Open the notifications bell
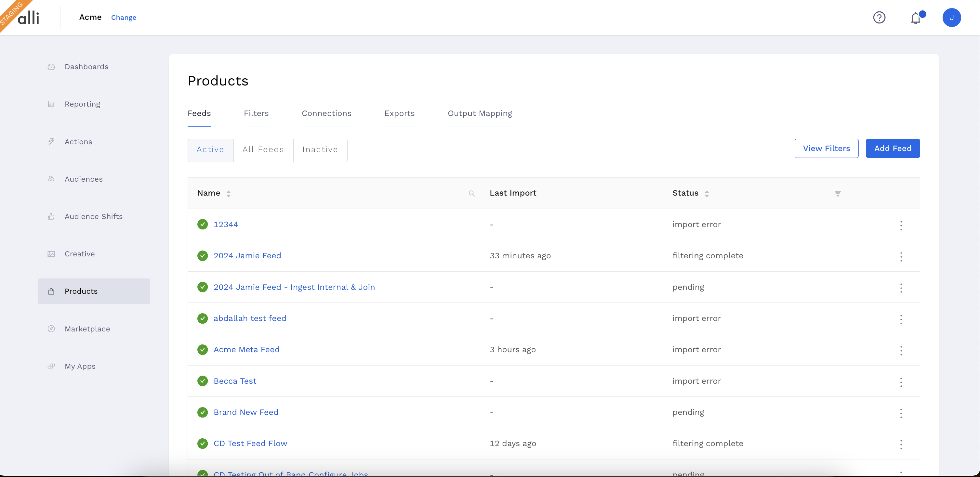This screenshot has width=980, height=477. [916, 18]
